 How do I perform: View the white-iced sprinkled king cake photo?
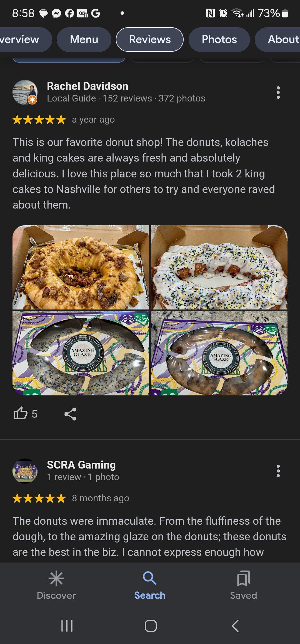click(219, 267)
